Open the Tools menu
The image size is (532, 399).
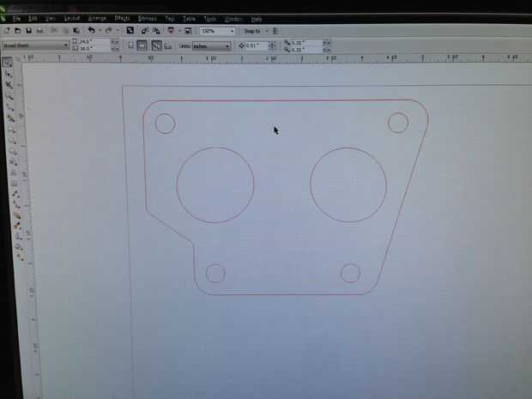(x=209, y=19)
